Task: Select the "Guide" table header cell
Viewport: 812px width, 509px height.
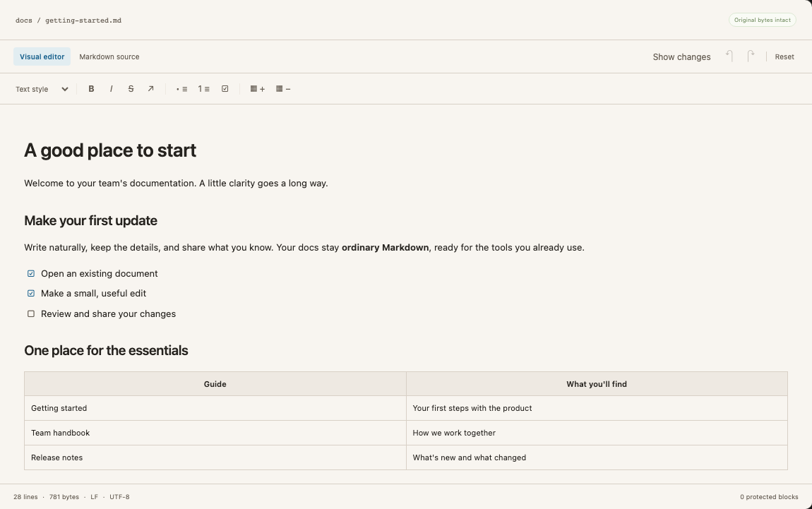Action: pyautogui.click(x=215, y=384)
